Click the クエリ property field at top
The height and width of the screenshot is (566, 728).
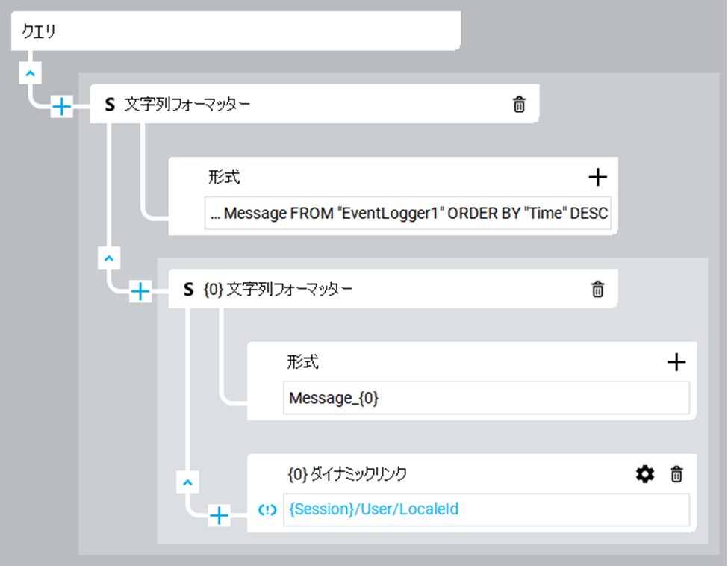[x=235, y=32]
